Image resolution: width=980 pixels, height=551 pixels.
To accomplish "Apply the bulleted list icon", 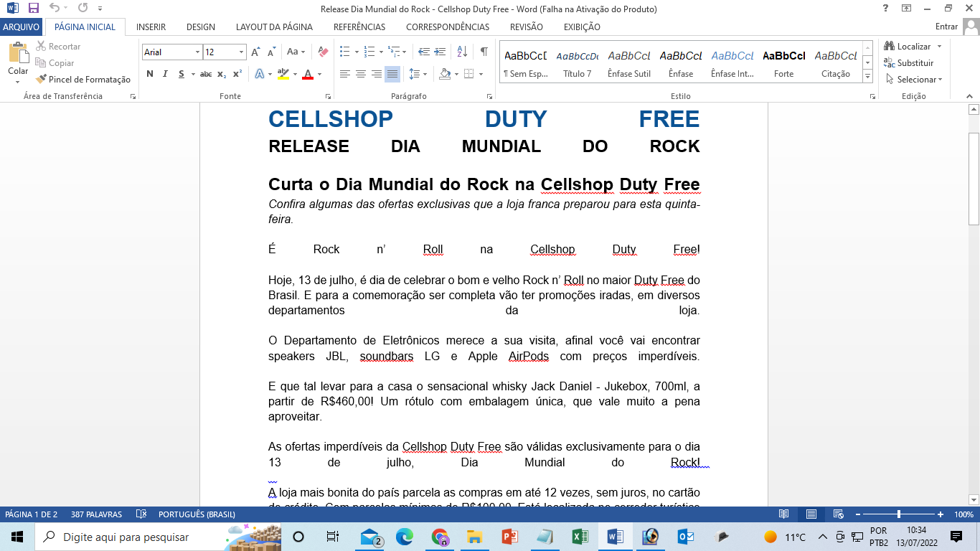I will tap(345, 52).
